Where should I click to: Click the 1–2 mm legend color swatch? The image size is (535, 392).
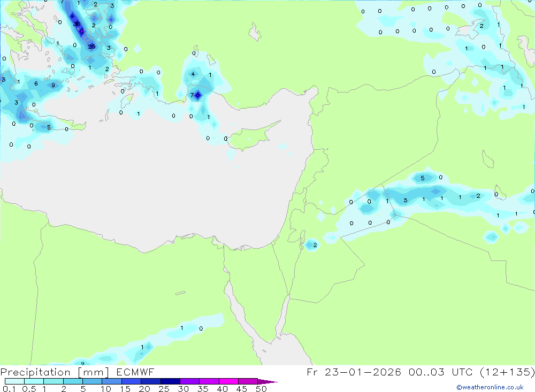[53, 381]
